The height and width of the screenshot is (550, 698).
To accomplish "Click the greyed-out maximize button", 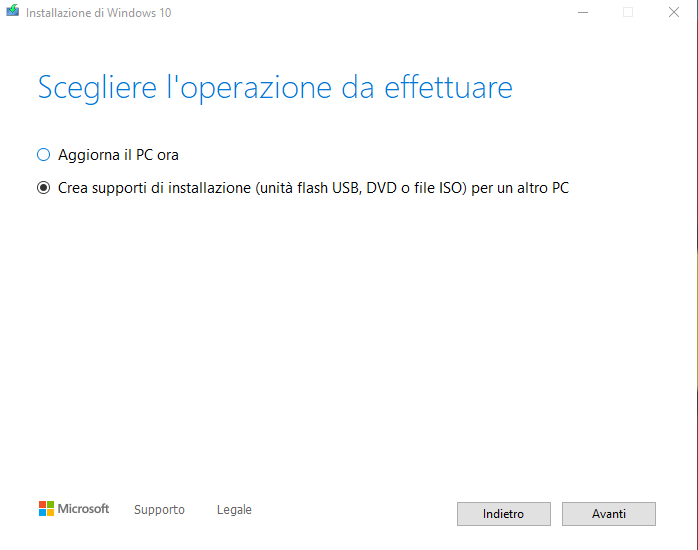I will (x=628, y=13).
